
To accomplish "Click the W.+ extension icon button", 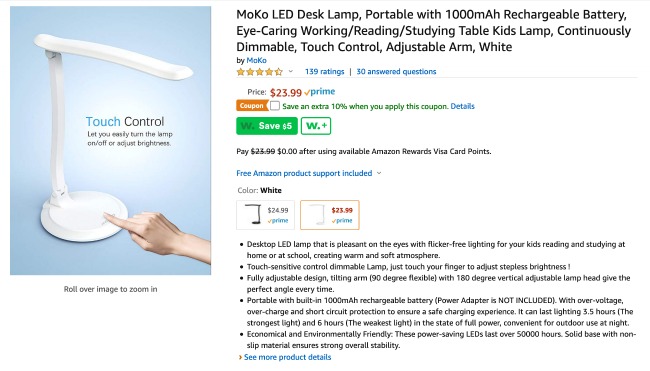I will (x=316, y=126).
